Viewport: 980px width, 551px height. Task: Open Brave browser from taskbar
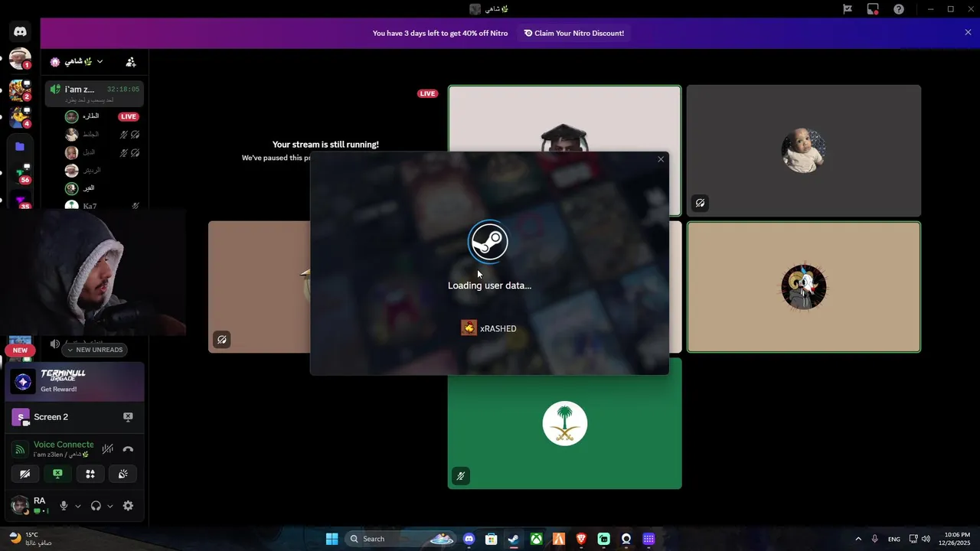(581, 539)
